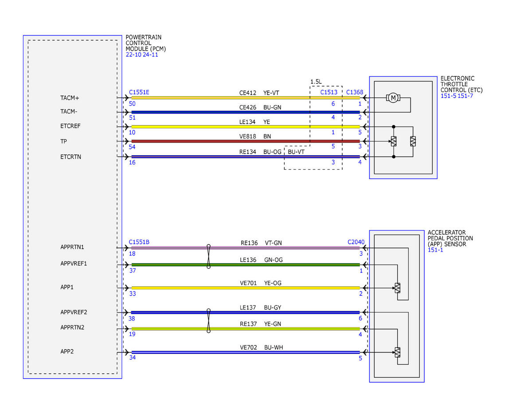Select wire label LE136 GN-OG
This screenshot has width=532, height=411.
pos(261,259)
